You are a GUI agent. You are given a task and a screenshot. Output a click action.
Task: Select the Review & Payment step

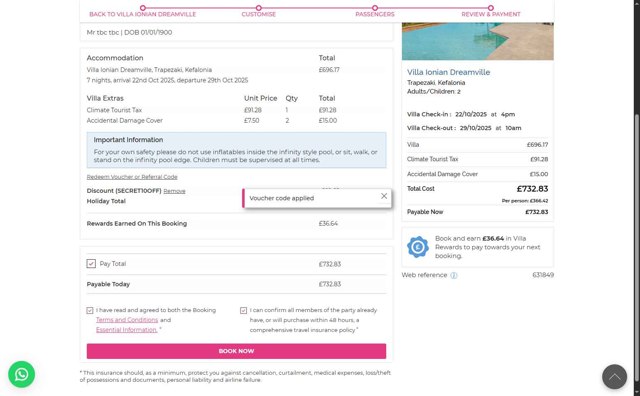(x=491, y=11)
